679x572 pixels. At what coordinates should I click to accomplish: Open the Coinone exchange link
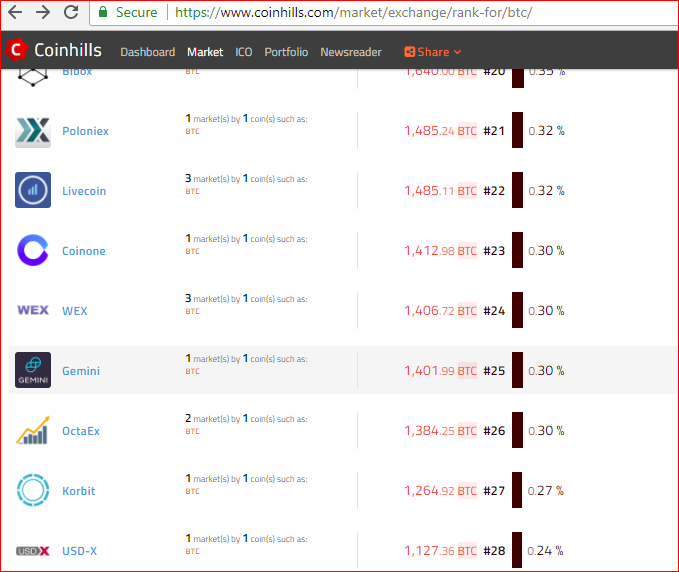coord(84,251)
